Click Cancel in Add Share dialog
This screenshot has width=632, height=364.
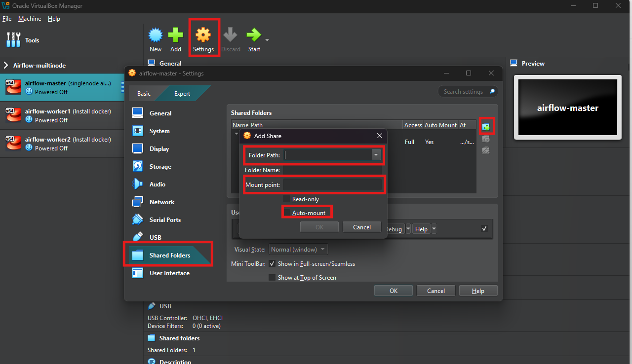pos(362,227)
